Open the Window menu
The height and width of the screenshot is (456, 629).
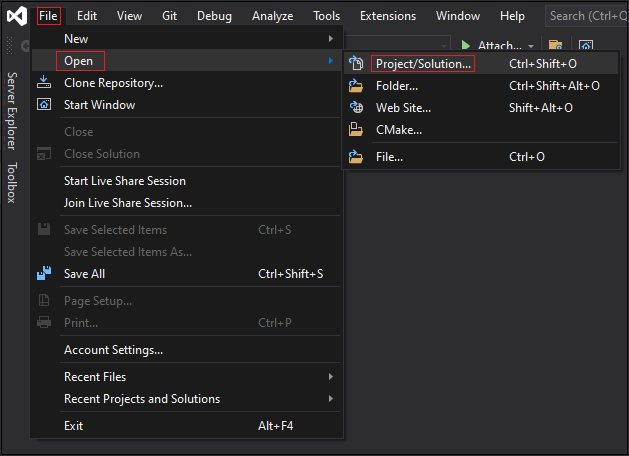click(x=458, y=16)
